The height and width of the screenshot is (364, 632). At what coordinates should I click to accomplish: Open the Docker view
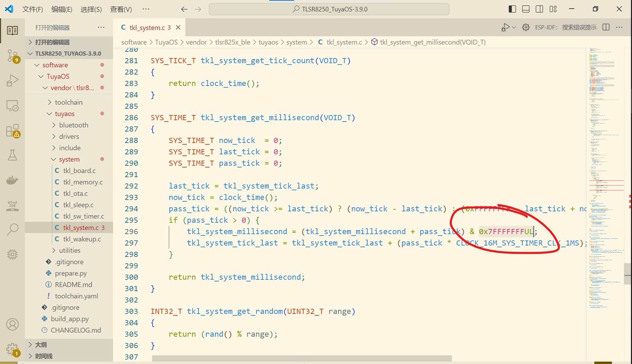coord(12,180)
